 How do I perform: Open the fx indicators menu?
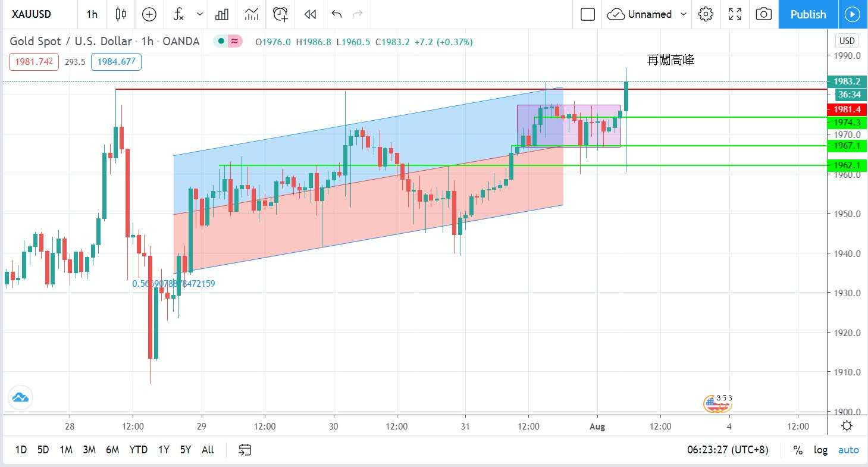pos(178,14)
